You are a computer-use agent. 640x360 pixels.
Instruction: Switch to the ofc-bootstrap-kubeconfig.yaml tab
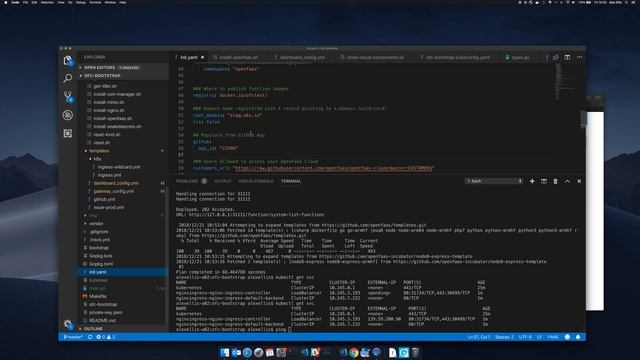coord(458,58)
